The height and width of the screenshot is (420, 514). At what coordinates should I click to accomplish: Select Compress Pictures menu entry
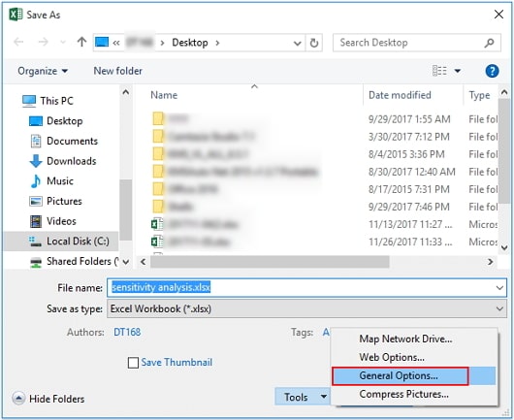(x=403, y=394)
